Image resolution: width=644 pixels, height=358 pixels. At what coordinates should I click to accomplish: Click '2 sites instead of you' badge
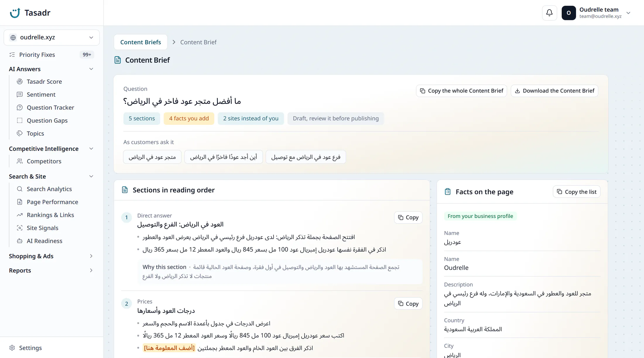pyautogui.click(x=251, y=118)
